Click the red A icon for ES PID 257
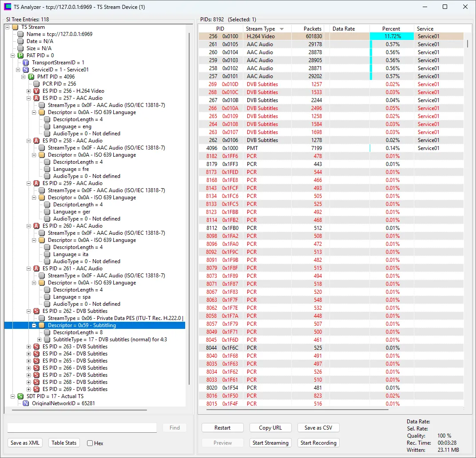 pos(36,98)
